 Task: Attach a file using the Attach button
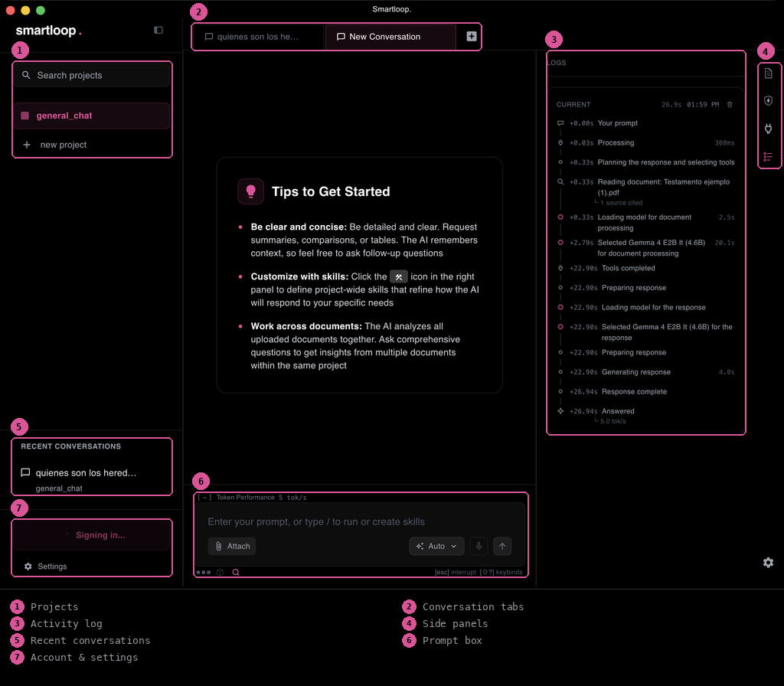pyautogui.click(x=232, y=546)
